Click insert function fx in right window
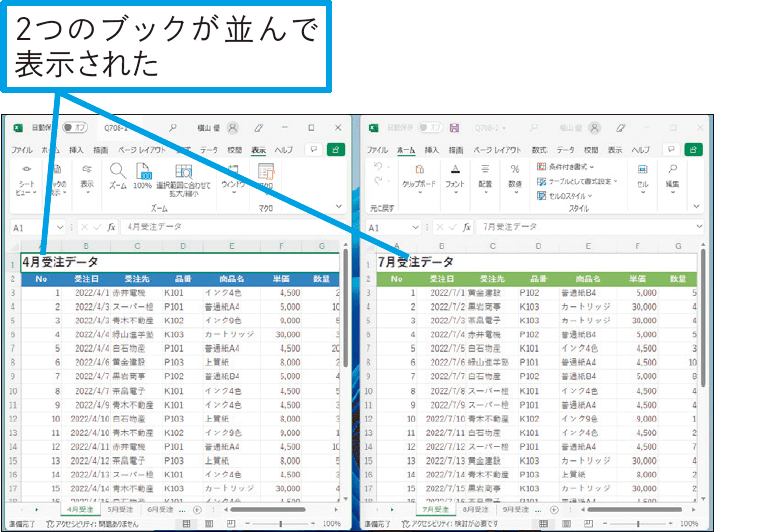The image size is (783, 532). click(x=466, y=227)
